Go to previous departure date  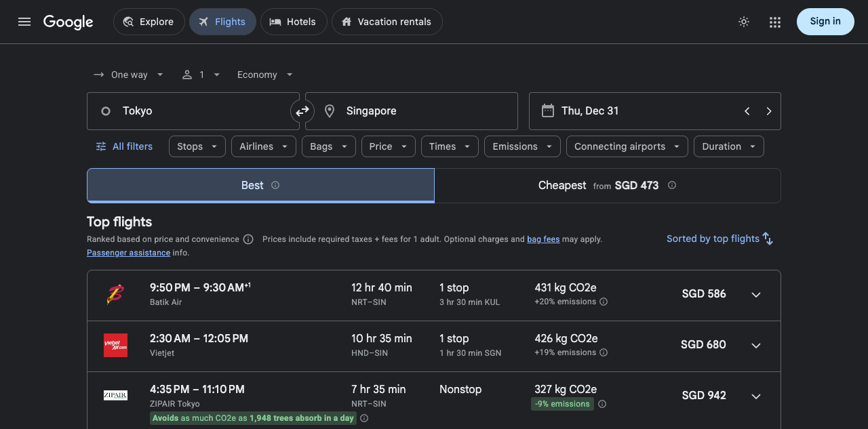(x=747, y=111)
